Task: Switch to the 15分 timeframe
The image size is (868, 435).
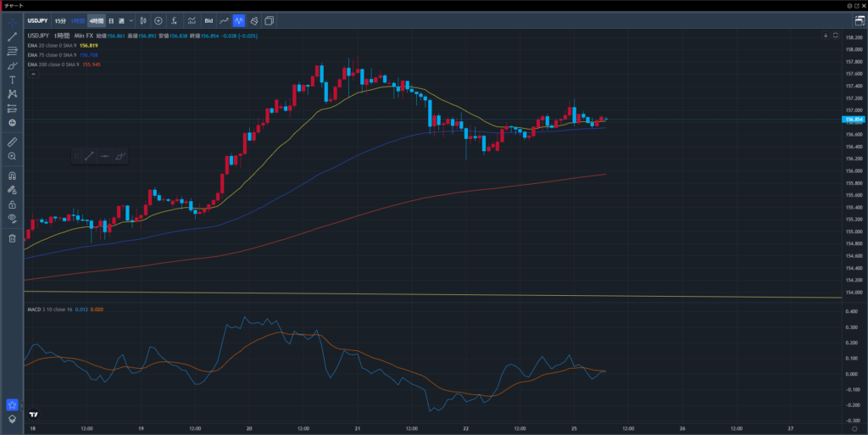Action: click(60, 20)
